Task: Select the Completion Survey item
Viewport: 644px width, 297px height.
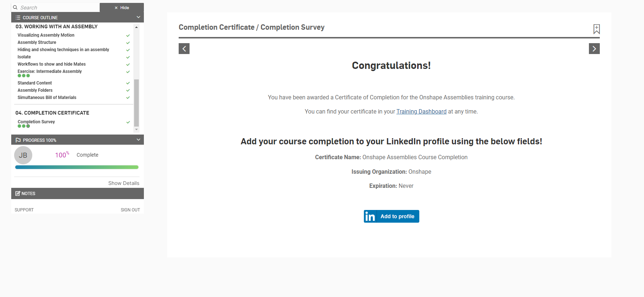Action: tap(36, 122)
